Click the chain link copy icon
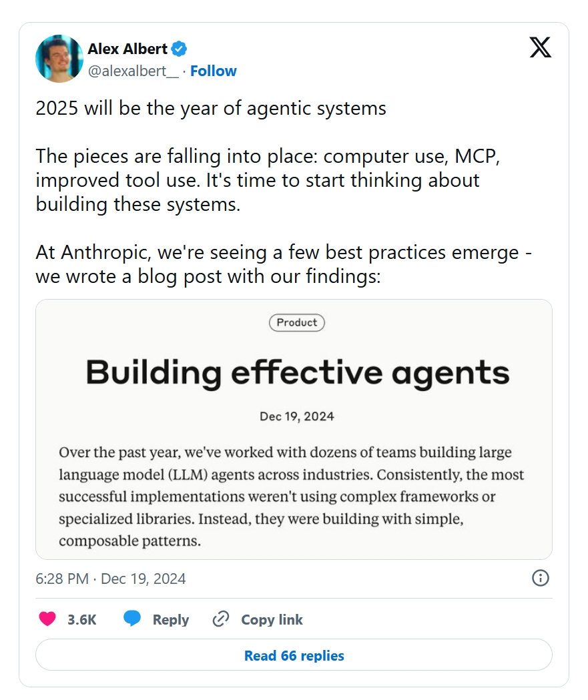The width and height of the screenshot is (588, 700). (x=221, y=619)
